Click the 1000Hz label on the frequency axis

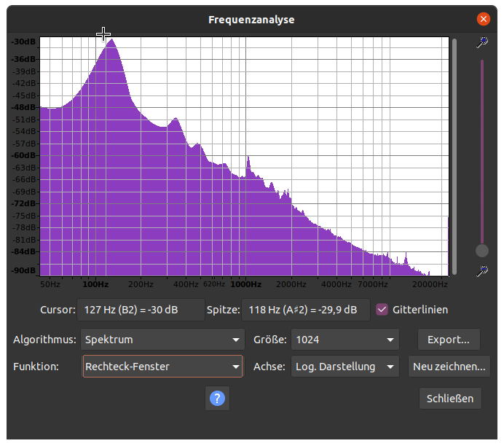(246, 284)
